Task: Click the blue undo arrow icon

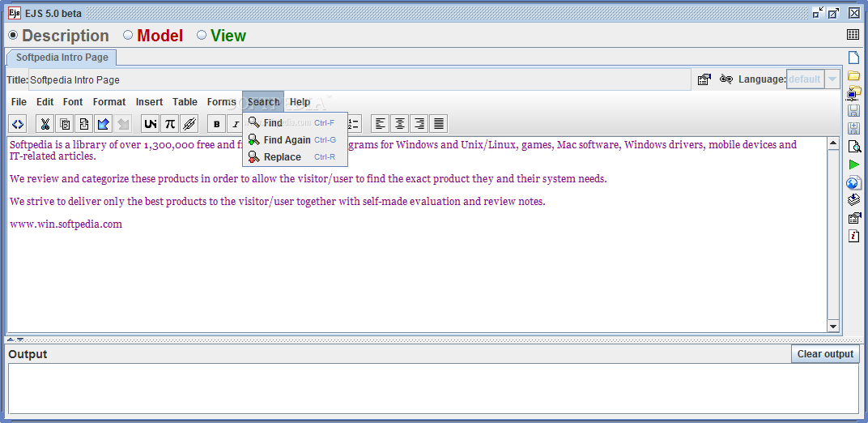Action: 103,124
